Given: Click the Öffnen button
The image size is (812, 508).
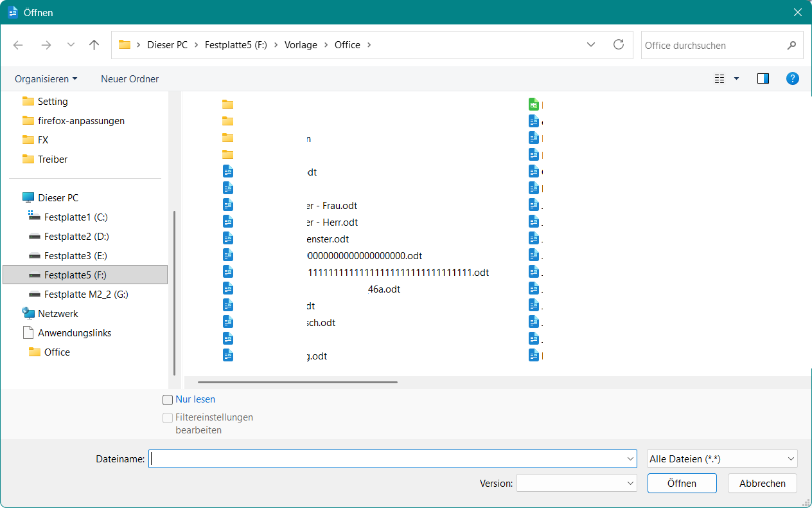Looking at the screenshot, I should coord(682,483).
